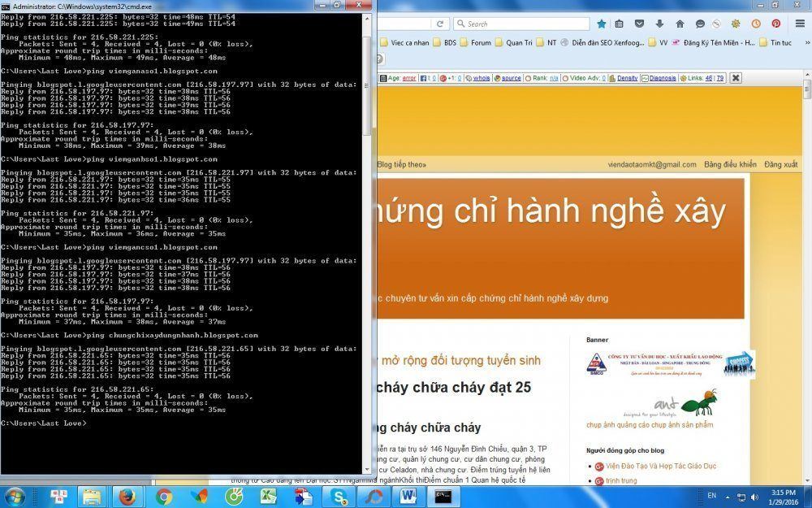
Task: Launch Google Chrome from the taskbar
Action: (x=164, y=497)
